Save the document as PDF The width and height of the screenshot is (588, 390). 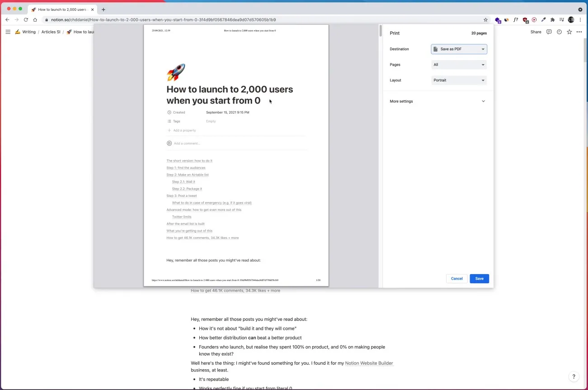479,278
